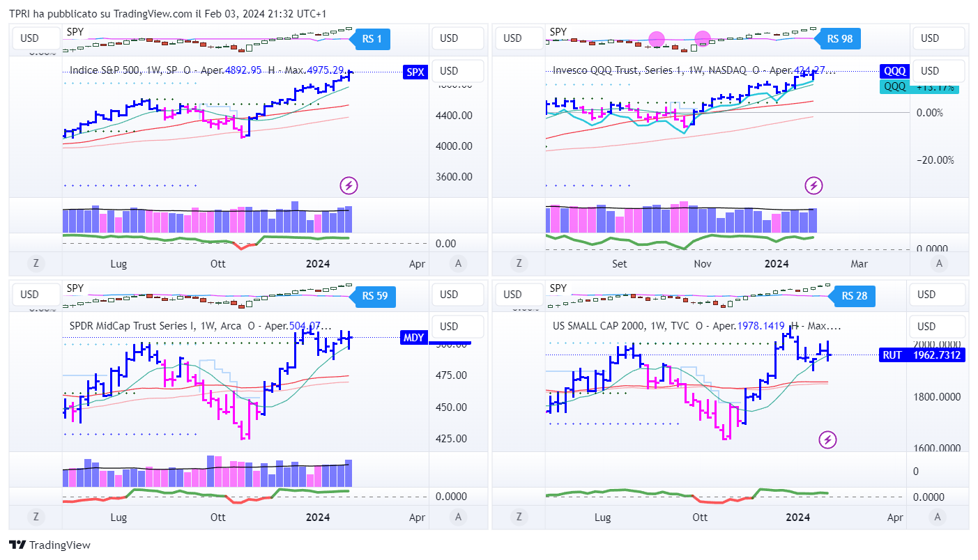Toggle the A auto-scale button on the S&P 500 chart
Screen dimensions: 978x560
[x=458, y=263]
